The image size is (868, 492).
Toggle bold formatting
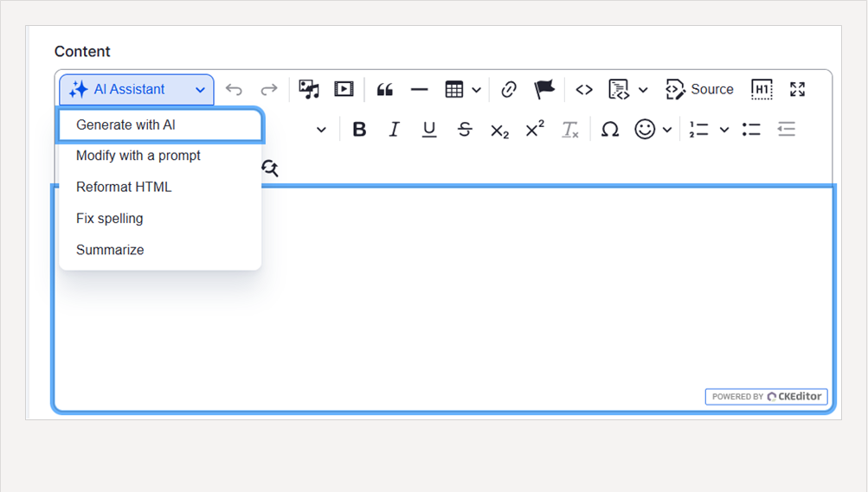pyautogui.click(x=359, y=130)
